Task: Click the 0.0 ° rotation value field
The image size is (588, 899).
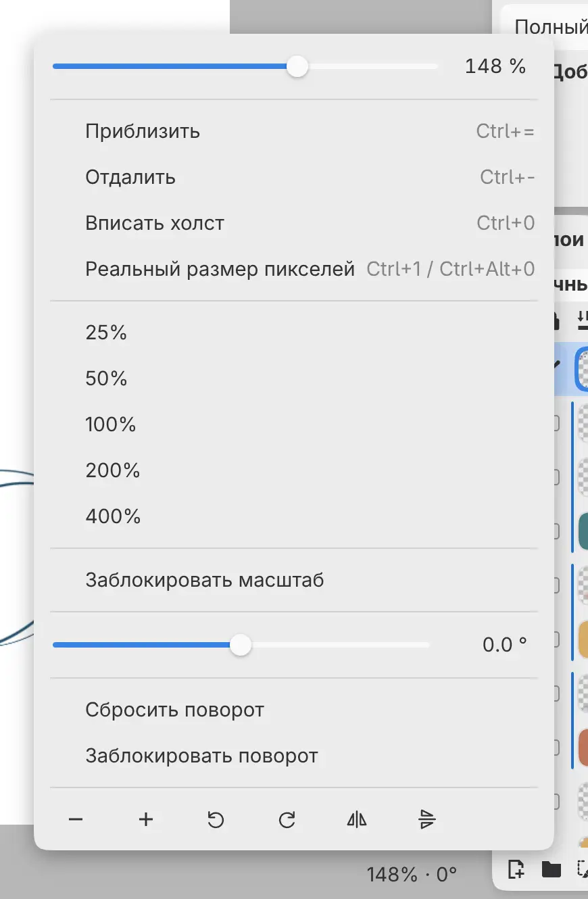Action: coord(504,645)
